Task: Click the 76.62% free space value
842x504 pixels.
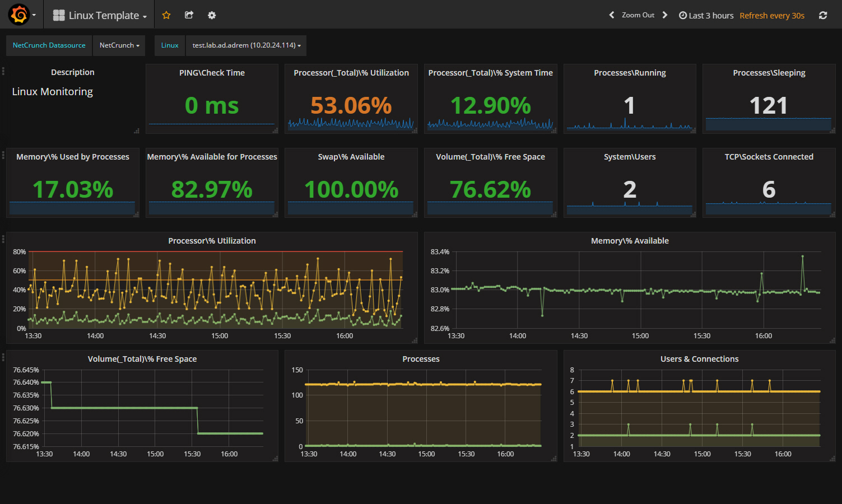Action: (x=490, y=189)
